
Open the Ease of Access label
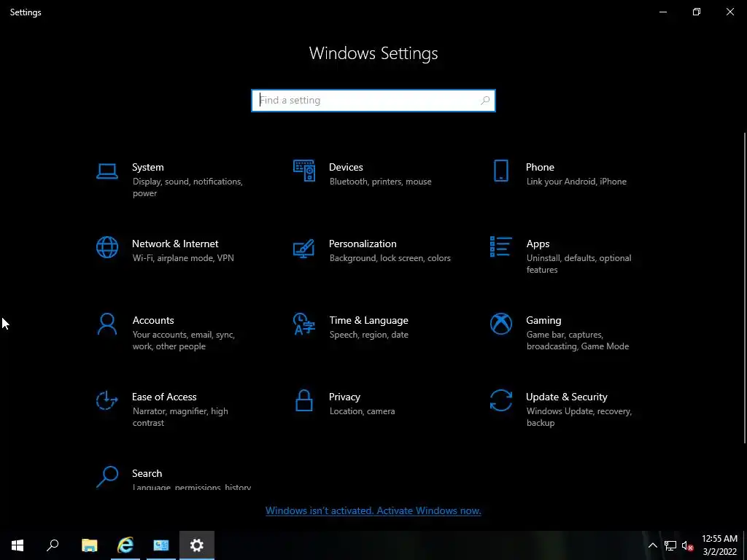164,397
